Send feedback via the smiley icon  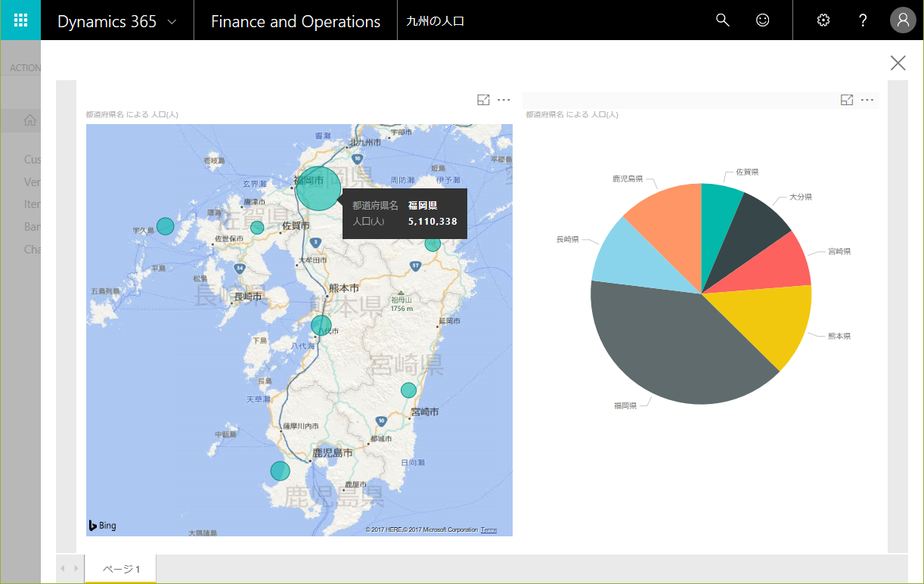(x=763, y=20)
